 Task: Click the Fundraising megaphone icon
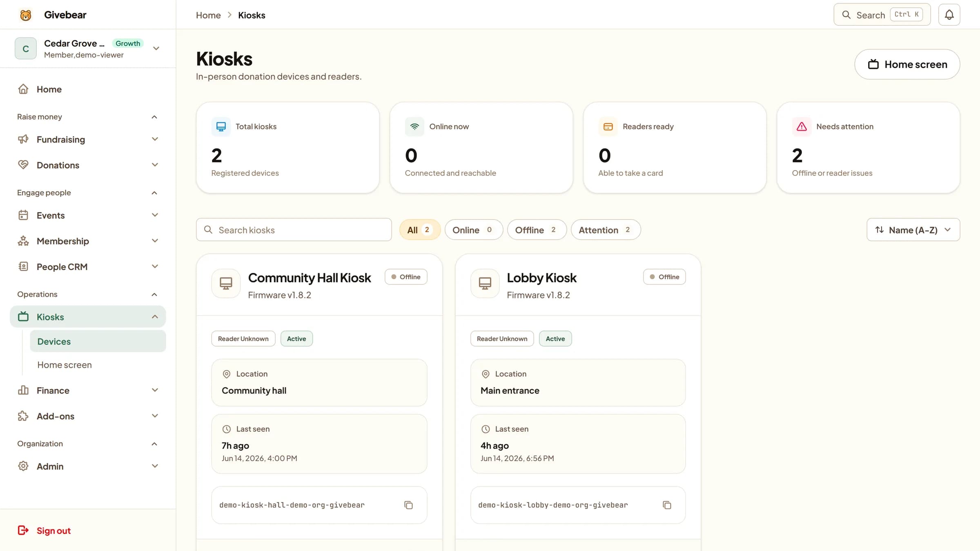(x=23, y=139)
